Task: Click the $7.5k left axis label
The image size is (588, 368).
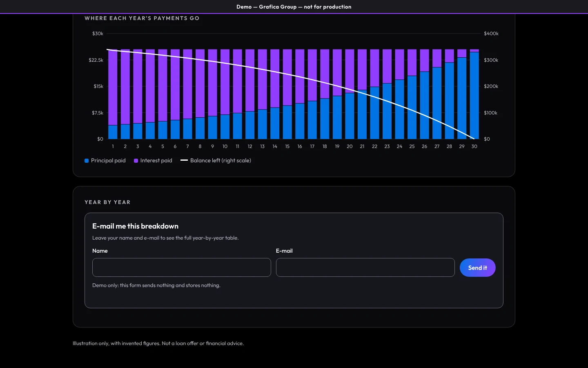Action: (x=98, y=113)
